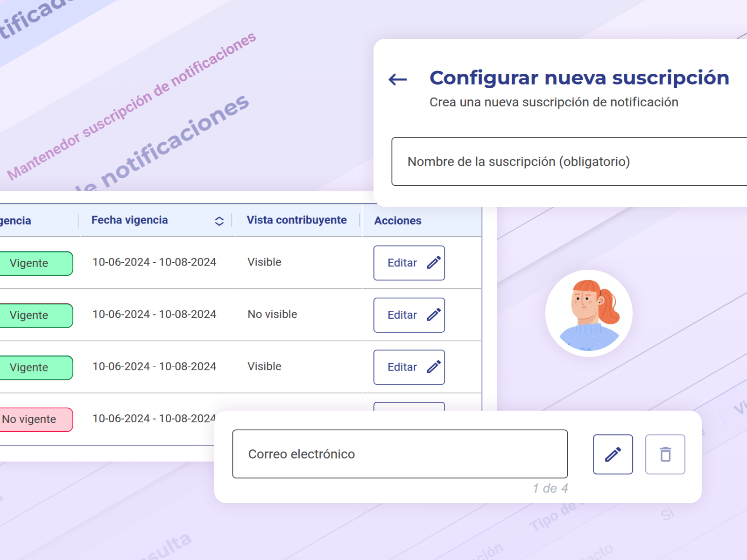Open the redhead user avatar
The height and width of the screenshot is (560, 747).
(589, 313)
